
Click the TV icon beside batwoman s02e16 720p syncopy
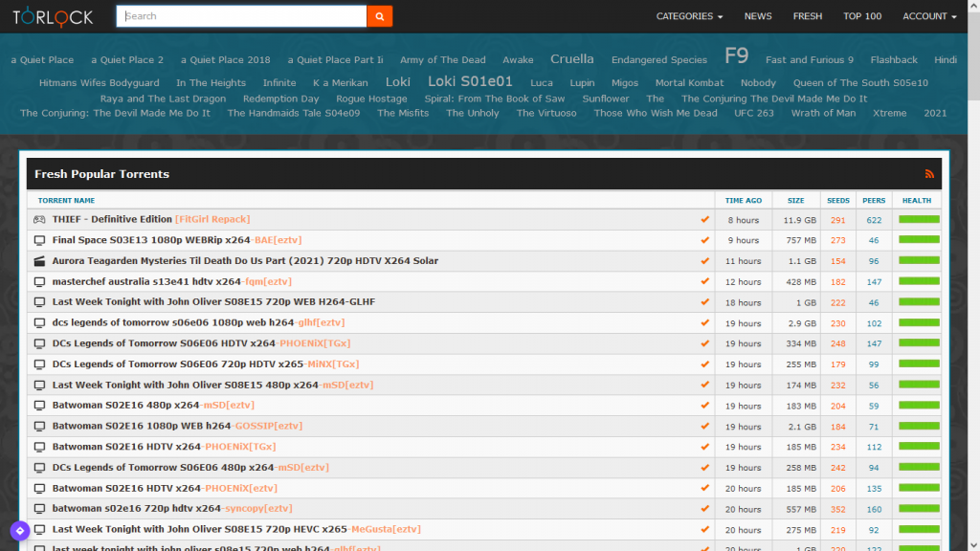(x=39, y=509)
